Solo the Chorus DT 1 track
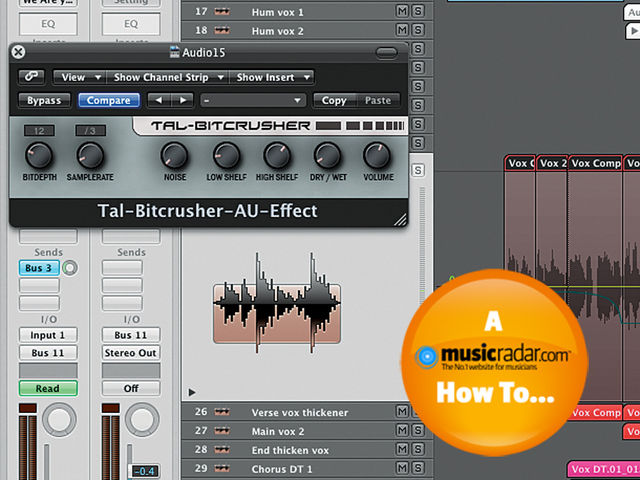The image size is (640, 480). [x=418, y=468]
